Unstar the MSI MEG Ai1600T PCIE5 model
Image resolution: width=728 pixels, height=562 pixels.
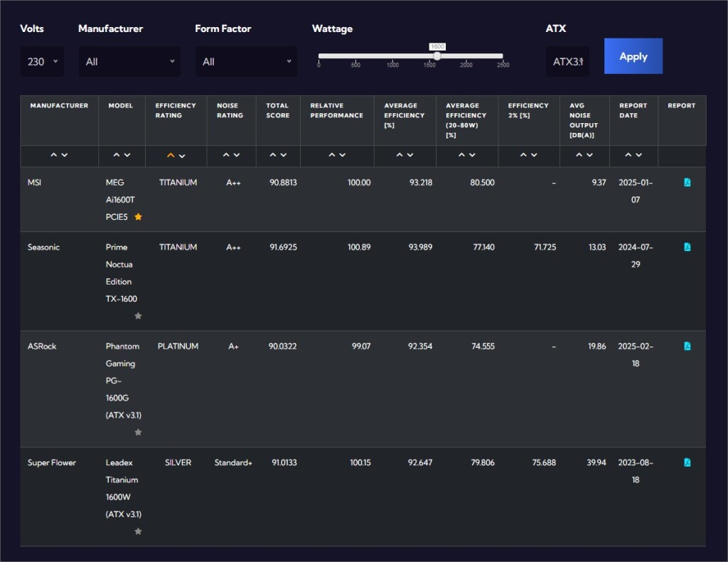tap(138, 216)
